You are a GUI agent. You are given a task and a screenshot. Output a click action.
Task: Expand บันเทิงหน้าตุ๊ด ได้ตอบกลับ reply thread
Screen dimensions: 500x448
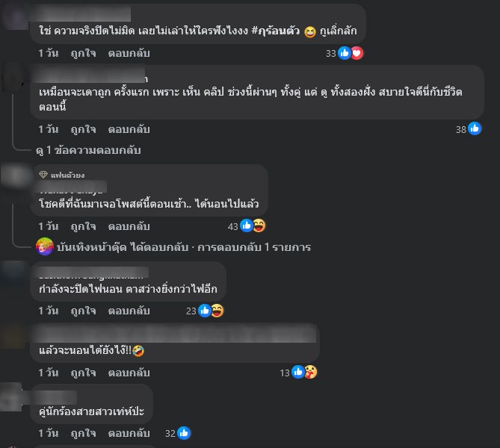pyautogui.click(x=184, y=247)
